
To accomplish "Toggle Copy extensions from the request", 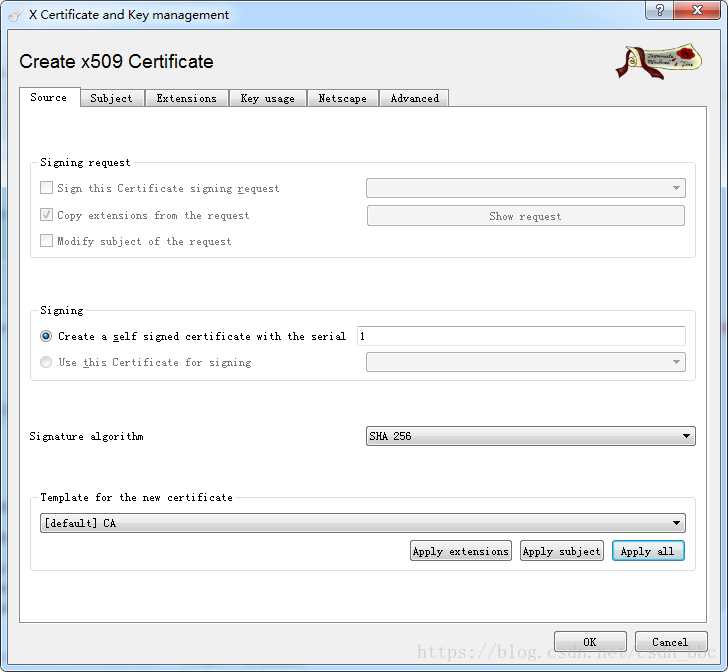I will click(46, 215).
